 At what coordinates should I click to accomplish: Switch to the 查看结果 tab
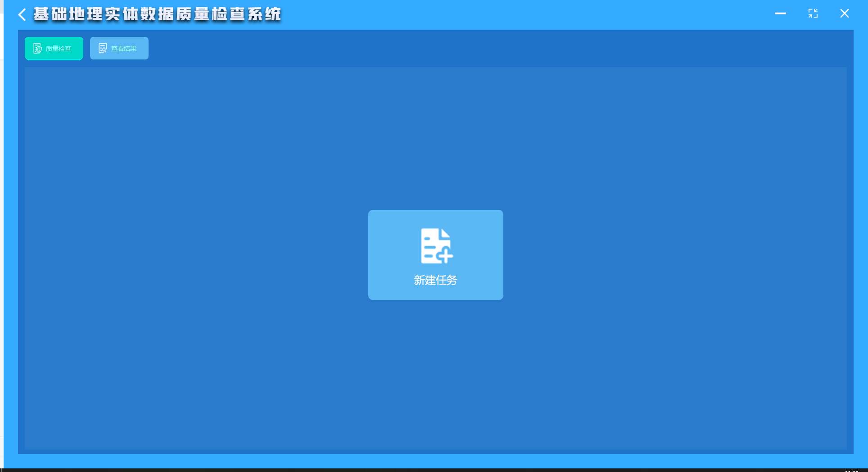pos(119,48)
